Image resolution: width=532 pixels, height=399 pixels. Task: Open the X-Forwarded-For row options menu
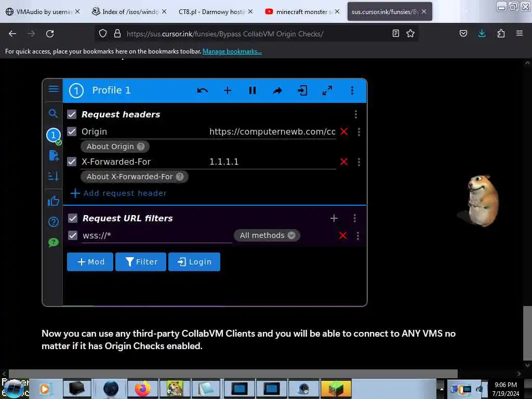point(358,162)
